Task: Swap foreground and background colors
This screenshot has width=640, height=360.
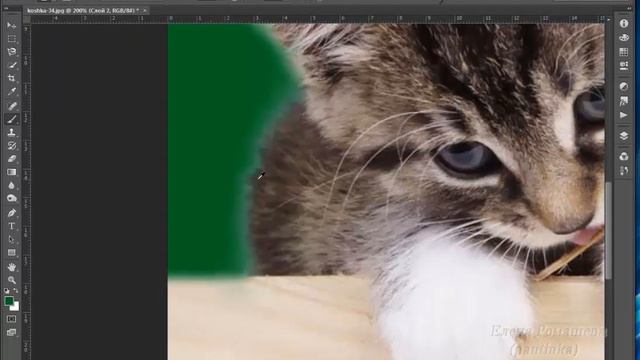Action: point(16,291)
